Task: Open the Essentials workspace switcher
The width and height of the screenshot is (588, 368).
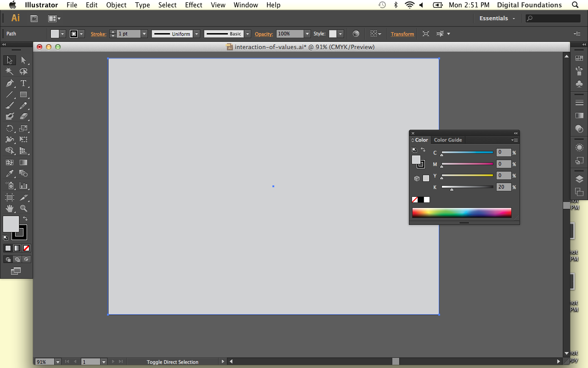Action: [497, 18]
